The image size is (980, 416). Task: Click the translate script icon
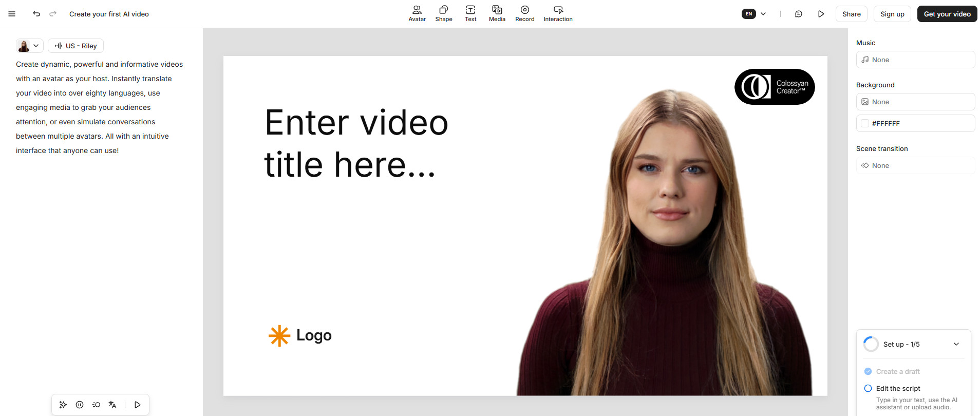click(112, 405)
